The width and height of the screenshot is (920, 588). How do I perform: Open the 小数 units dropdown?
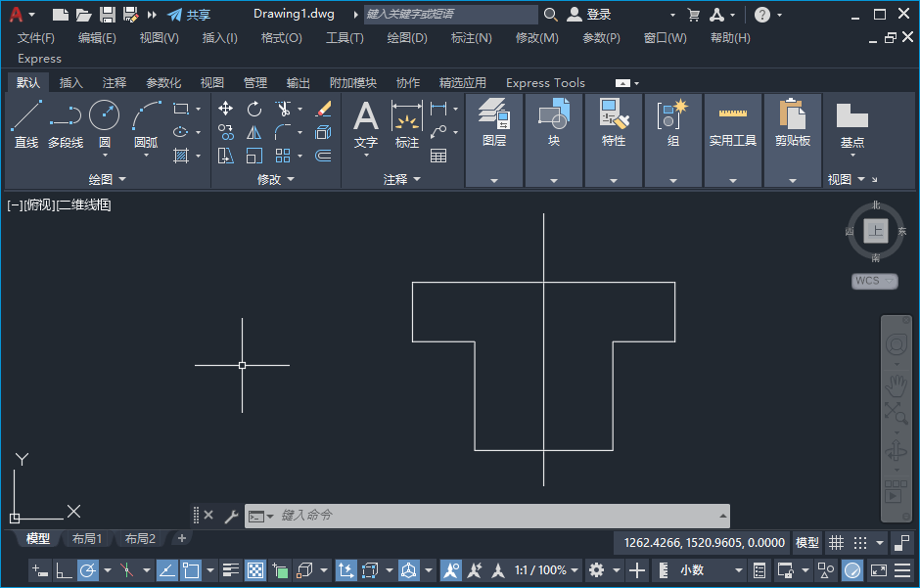(x=697, y=570)
